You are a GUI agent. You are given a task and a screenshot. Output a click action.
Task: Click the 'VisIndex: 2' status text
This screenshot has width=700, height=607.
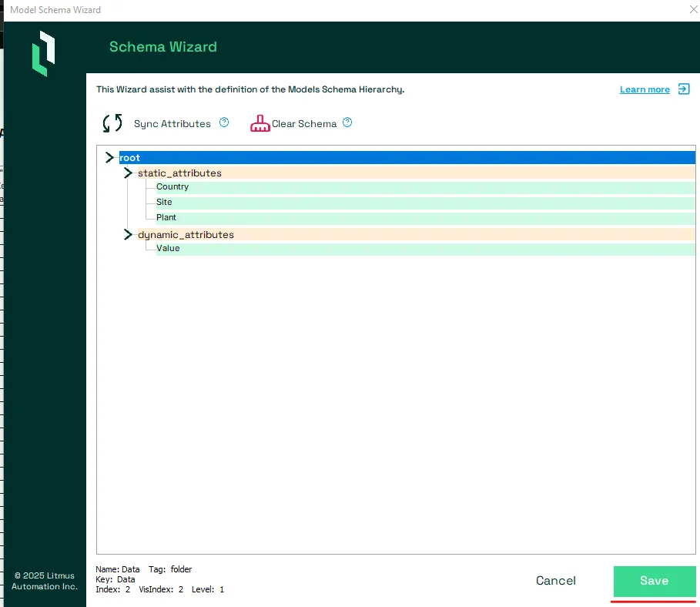click(x=161, y=589)
